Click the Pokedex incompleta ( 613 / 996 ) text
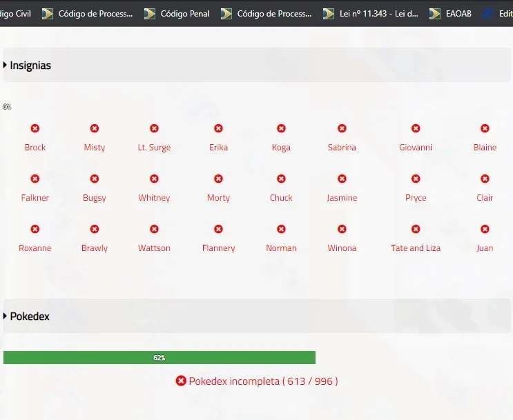This screenshot has width=513, height=420. point(263,381)
